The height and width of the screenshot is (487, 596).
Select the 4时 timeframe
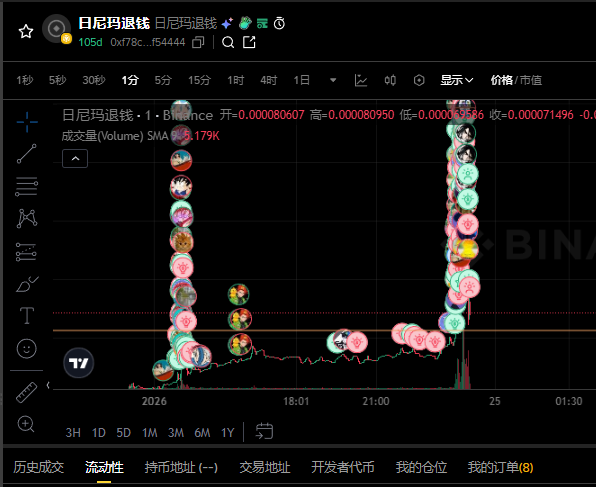click(269, 80)
